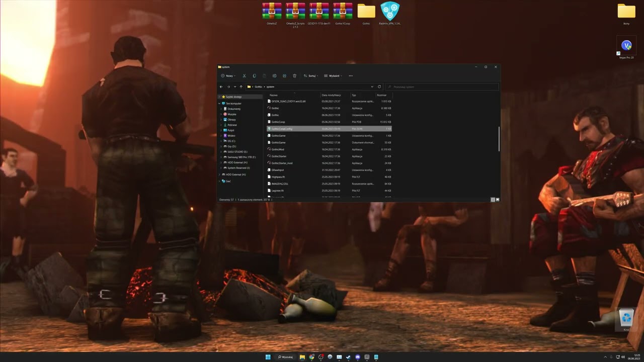
Task: Go up one folder with the up arrow
Action: coord(241,86)
